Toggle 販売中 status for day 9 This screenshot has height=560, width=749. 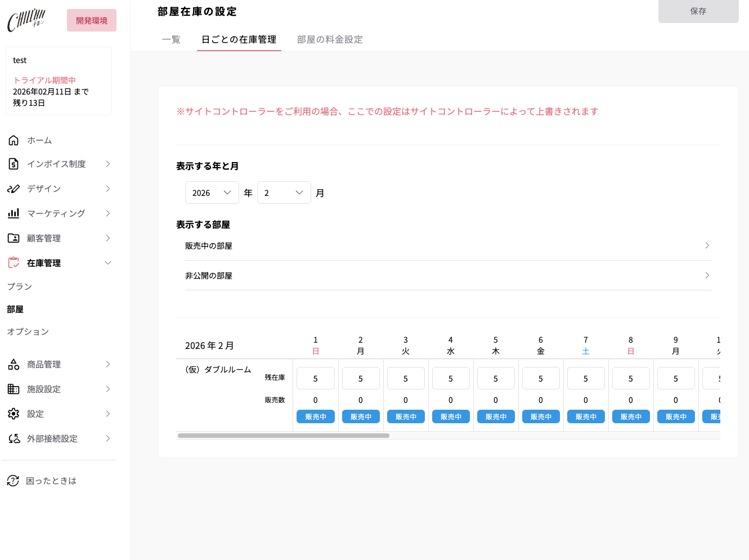(x=676, y=416)
